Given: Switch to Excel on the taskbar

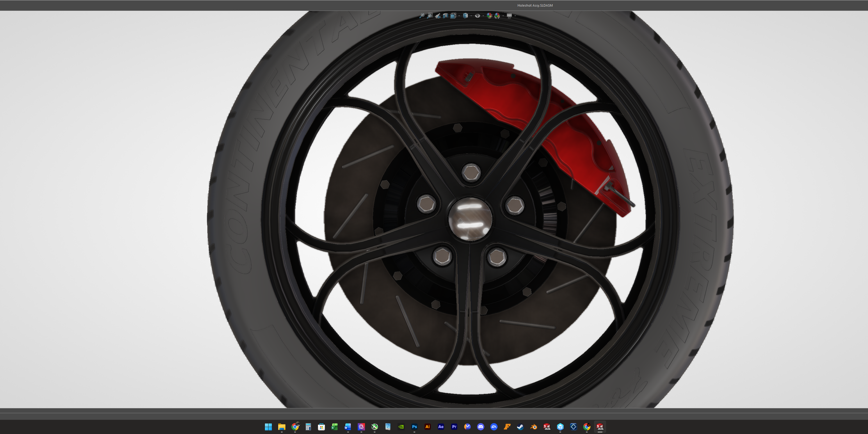Looking at the screenshot, I should tap(335, 427).
